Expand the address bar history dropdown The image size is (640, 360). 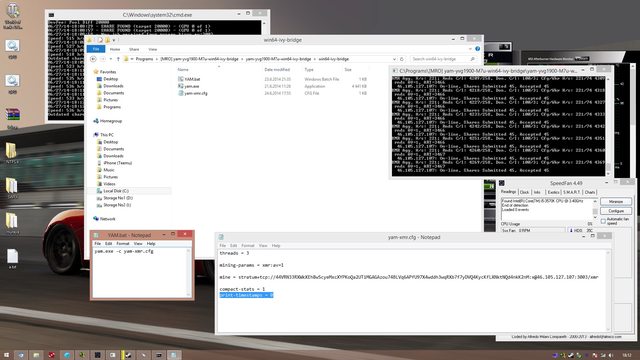[394, 59]
